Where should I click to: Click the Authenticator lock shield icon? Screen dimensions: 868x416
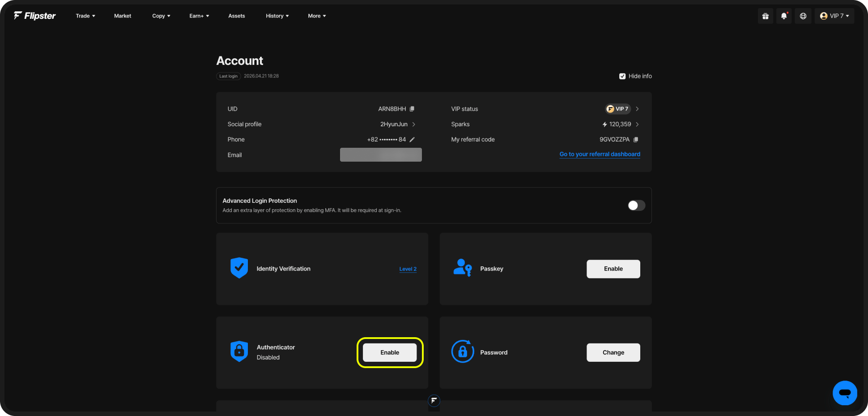(x=239, y=352)
